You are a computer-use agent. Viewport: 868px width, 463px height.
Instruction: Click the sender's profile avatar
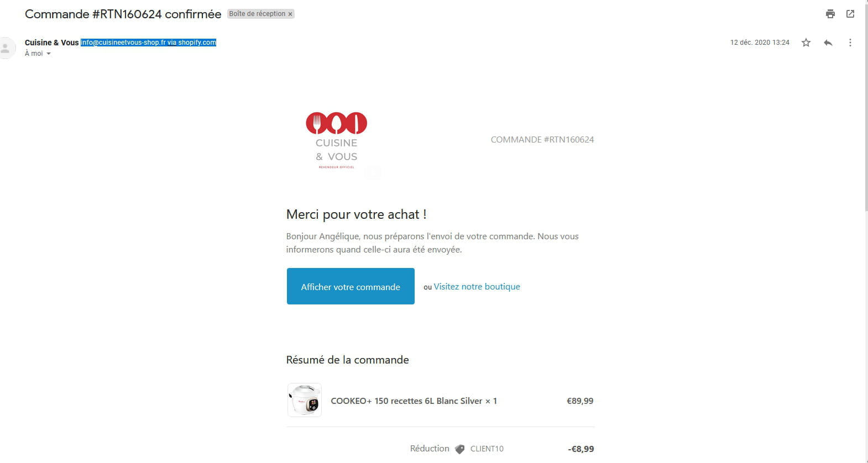point(6,48)
